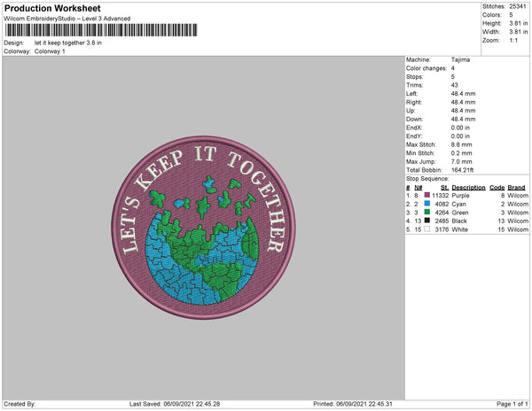
Task: Click the 'St.' column header
Action: 445,188
